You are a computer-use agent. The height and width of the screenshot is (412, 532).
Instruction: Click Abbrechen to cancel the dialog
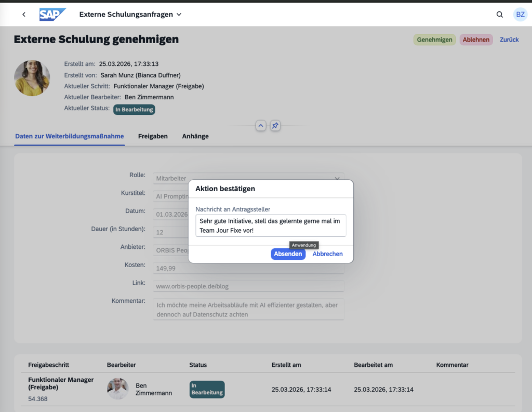[327, 254]
